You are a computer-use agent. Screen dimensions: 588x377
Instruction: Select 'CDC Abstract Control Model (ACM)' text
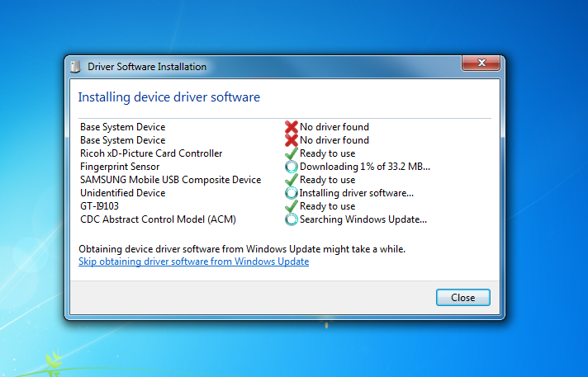[158, 219]
